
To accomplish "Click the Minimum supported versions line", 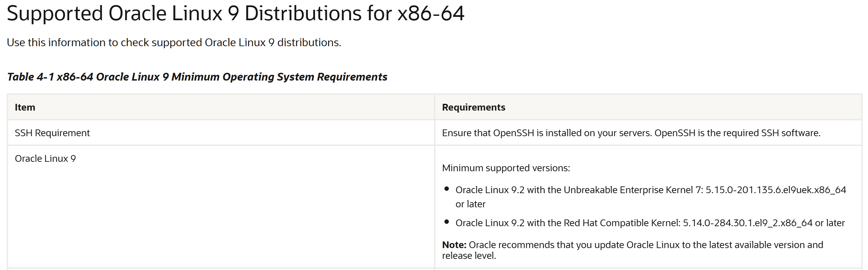I will click(506, 168).
